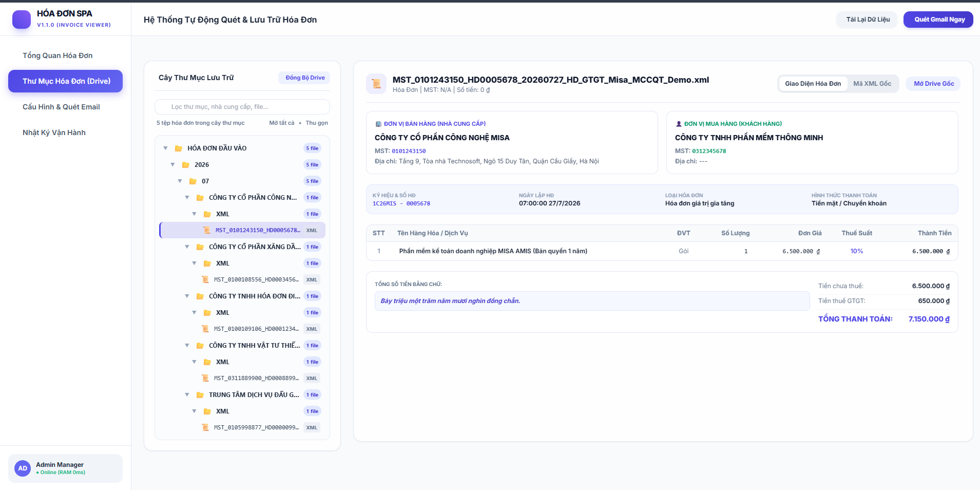Collapse CÔNG TY TNHH VẬT TƯ THIẾ... supplier node
Screen dimensions: 980x490
pyautogui.click(x=187, y=346)
